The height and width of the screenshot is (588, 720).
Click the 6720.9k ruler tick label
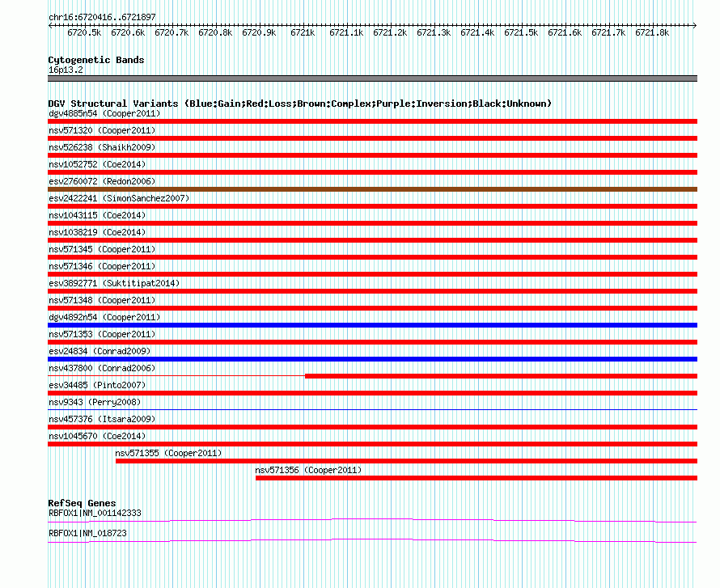coord(259,32)
